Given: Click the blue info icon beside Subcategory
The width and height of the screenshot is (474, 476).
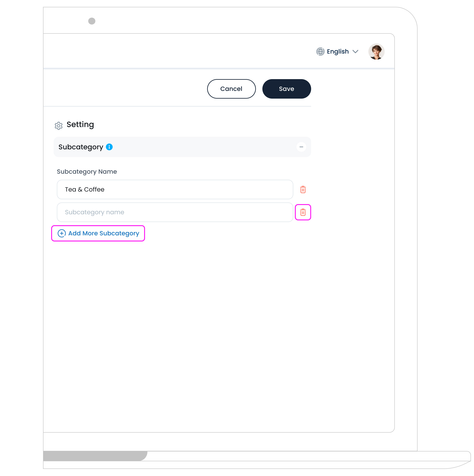Looking at the screenshot, I should [109, 146].
